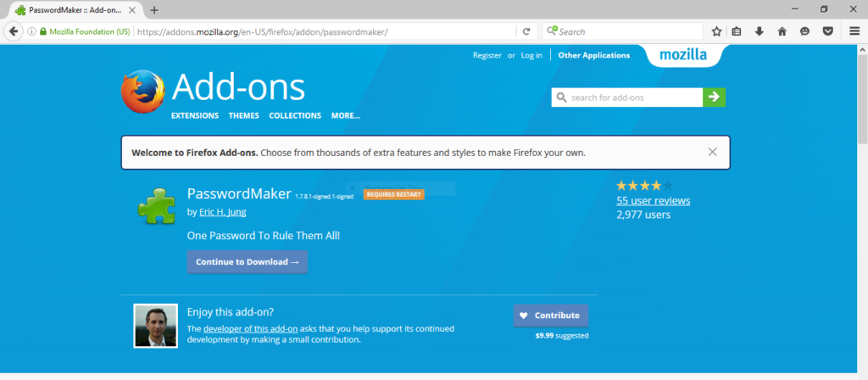Open the Firefox hamburger menu
The height and width of the screenshot is (380, 868).
854,31
